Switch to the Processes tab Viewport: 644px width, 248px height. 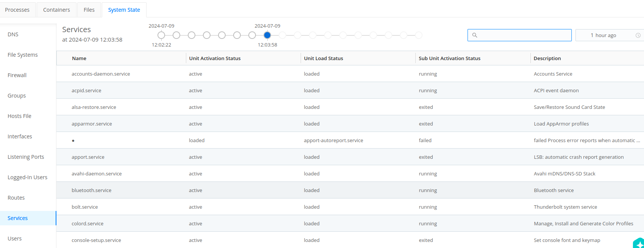pyautogui.click(x=17, y=10)
